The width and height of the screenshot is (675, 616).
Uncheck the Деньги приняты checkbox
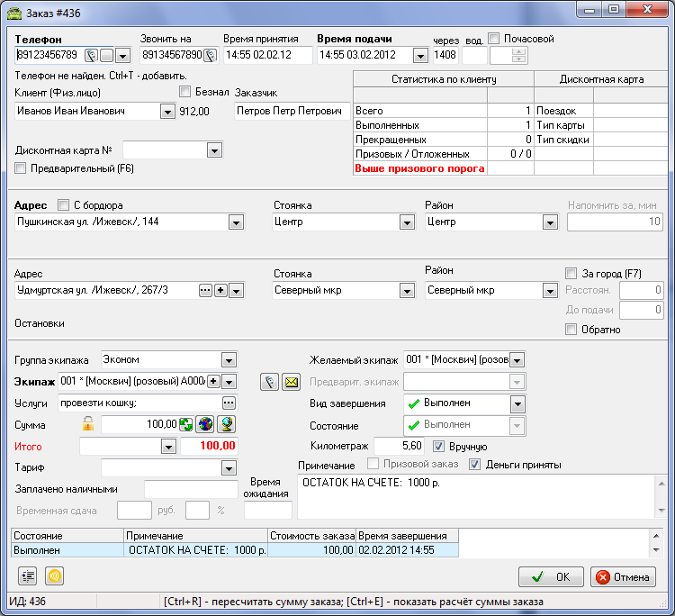coord(475,465)
